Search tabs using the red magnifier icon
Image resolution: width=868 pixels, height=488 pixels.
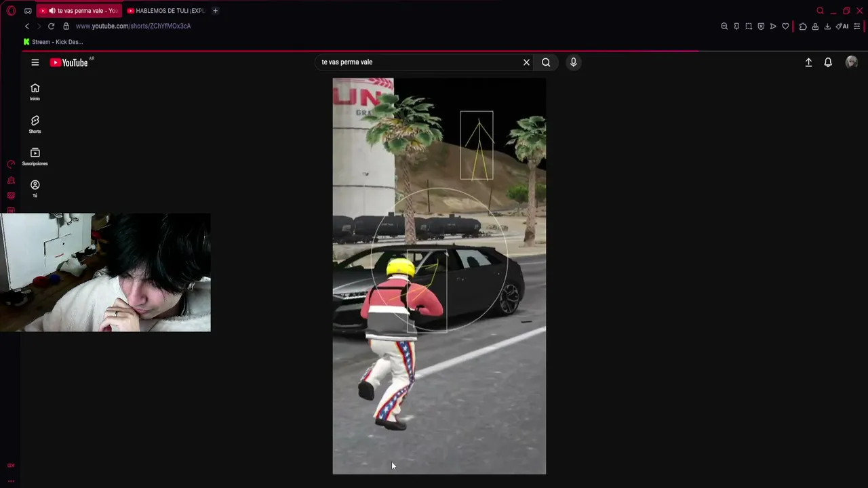point(820,11)
